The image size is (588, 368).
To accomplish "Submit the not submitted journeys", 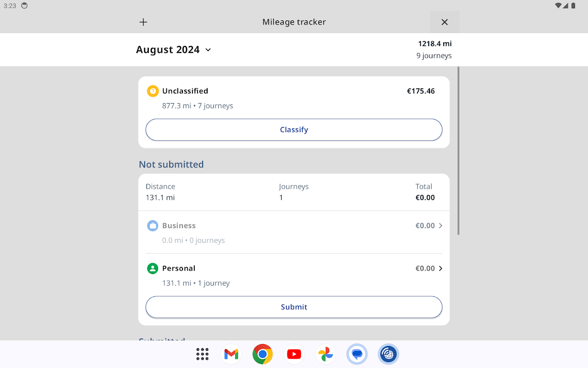I will coord(294,307).
